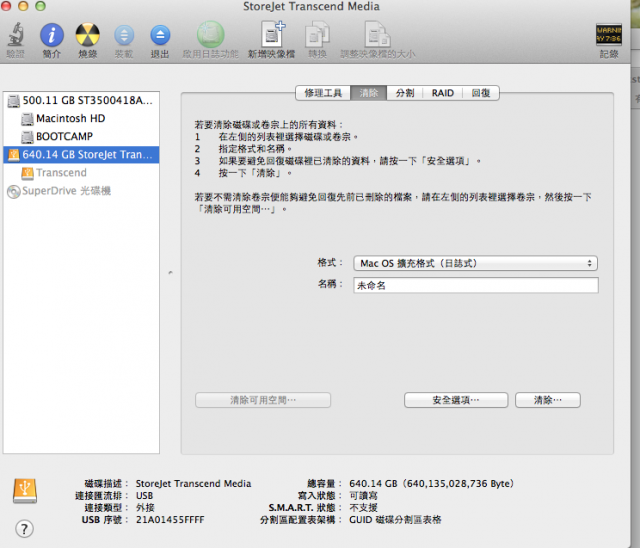Click StoreJet Transcend Media description text

pyautogui.click(x=193, y=484)
